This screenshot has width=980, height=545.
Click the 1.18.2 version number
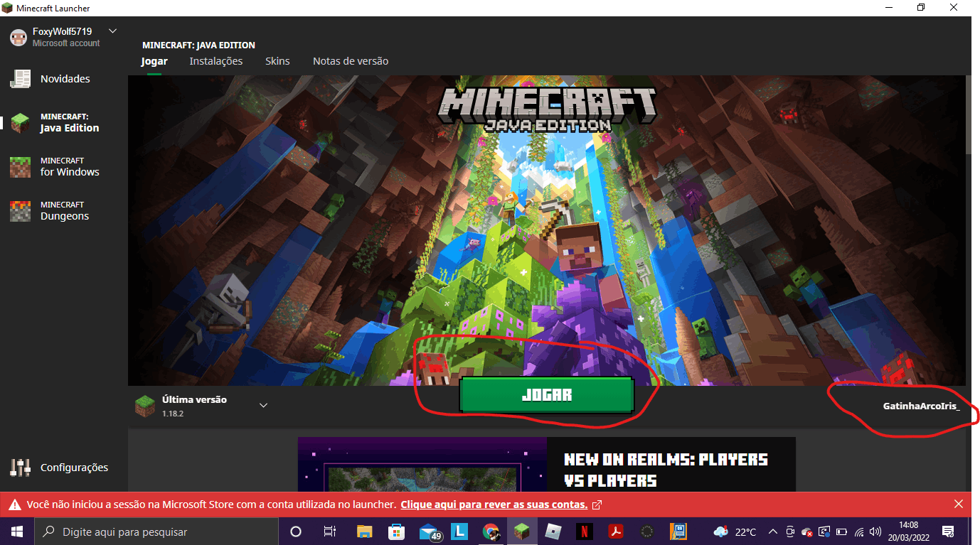tap(173, 413)
